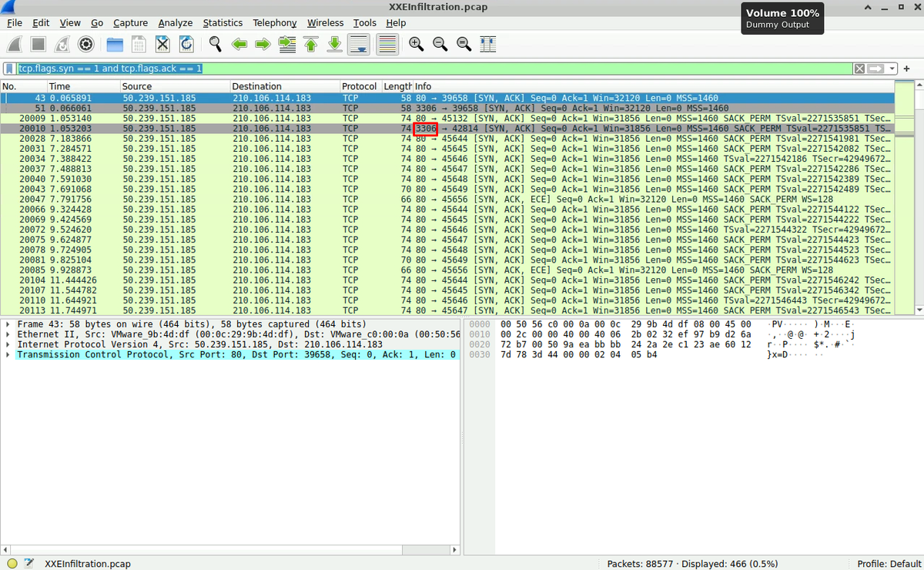Clear the display filter
Viewport: 924px width, 570px height.
859,69
